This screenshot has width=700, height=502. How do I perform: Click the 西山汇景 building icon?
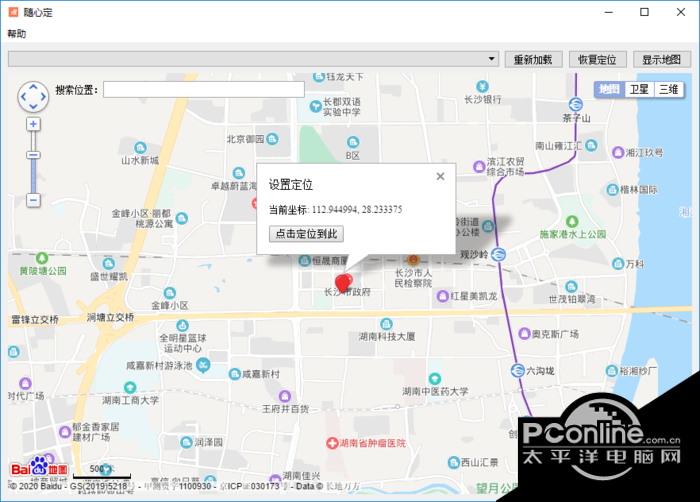[454, 462]
